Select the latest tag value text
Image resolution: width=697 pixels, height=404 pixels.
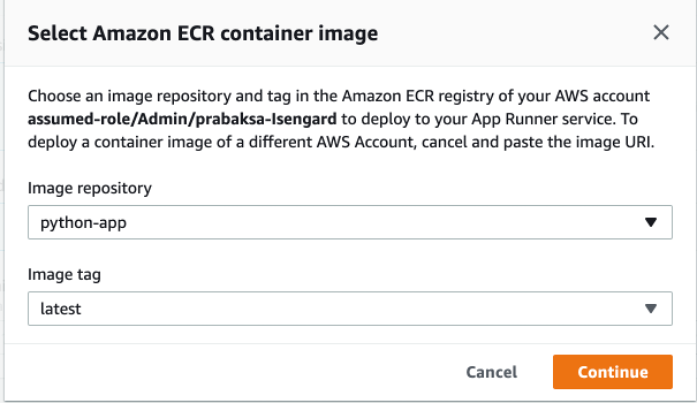(x=60, y=309)
